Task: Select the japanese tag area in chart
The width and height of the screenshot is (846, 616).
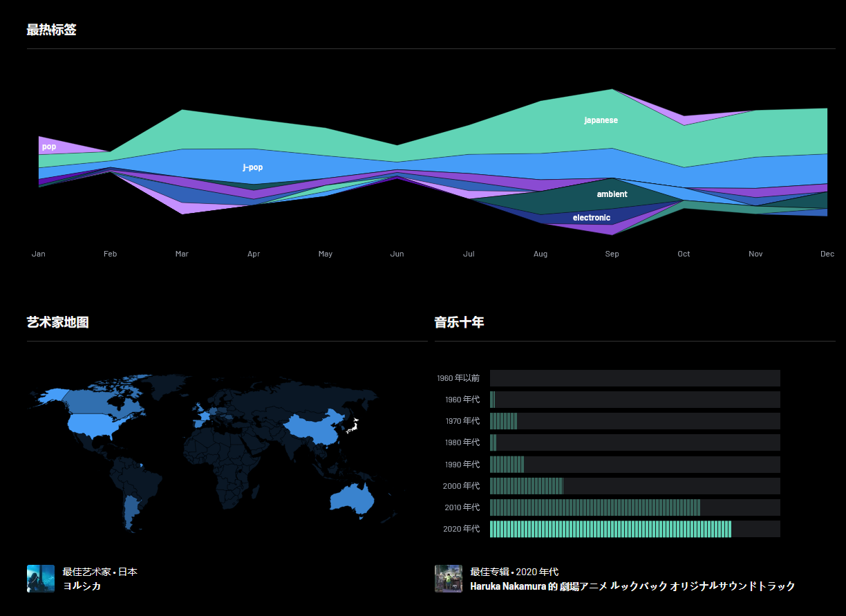Action: click(x=601, y=120)
